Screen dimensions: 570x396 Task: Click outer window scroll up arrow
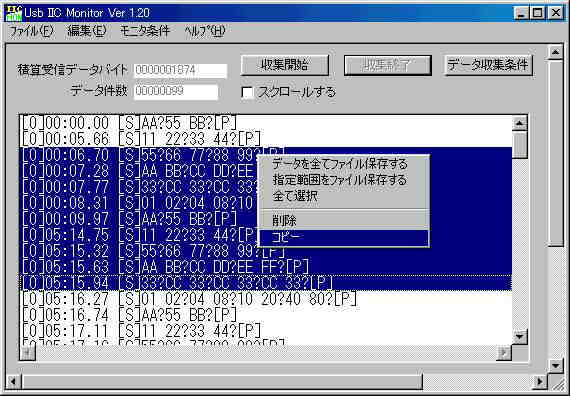click(x=555, y=52)
